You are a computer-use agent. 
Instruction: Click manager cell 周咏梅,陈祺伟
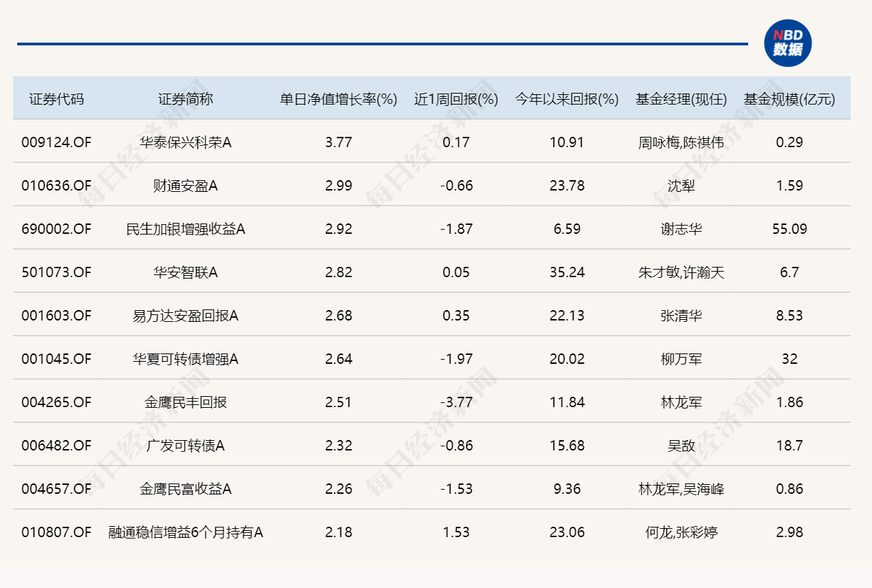point(681,142)
